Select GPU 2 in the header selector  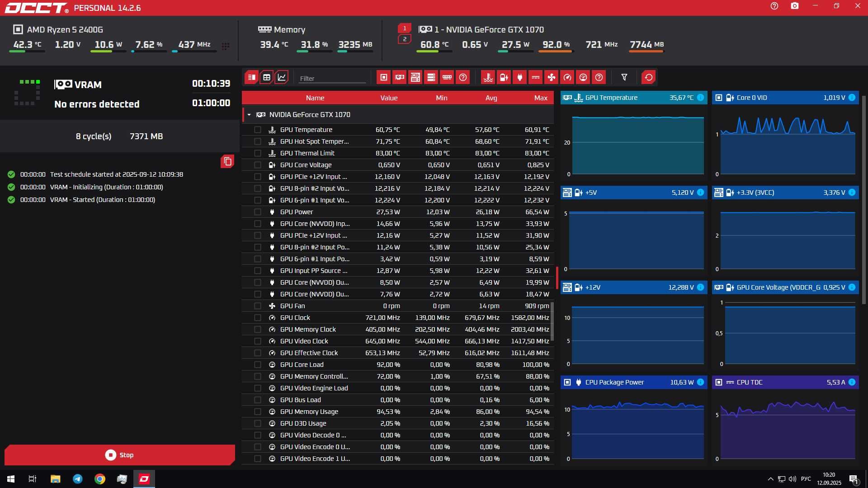(x=405, y=39)
